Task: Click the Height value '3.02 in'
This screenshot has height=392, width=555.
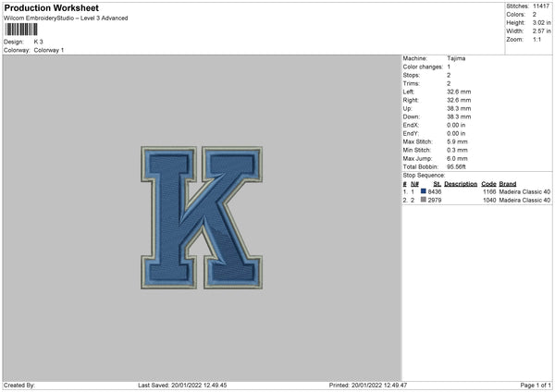Action: point(542,22)
